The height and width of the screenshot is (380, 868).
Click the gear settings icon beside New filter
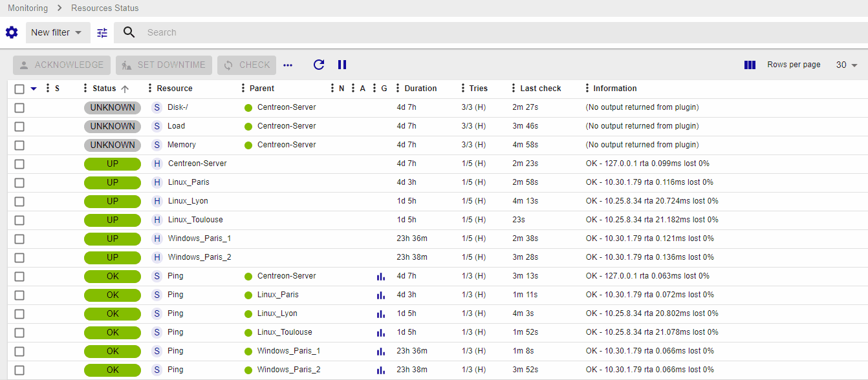12,32
